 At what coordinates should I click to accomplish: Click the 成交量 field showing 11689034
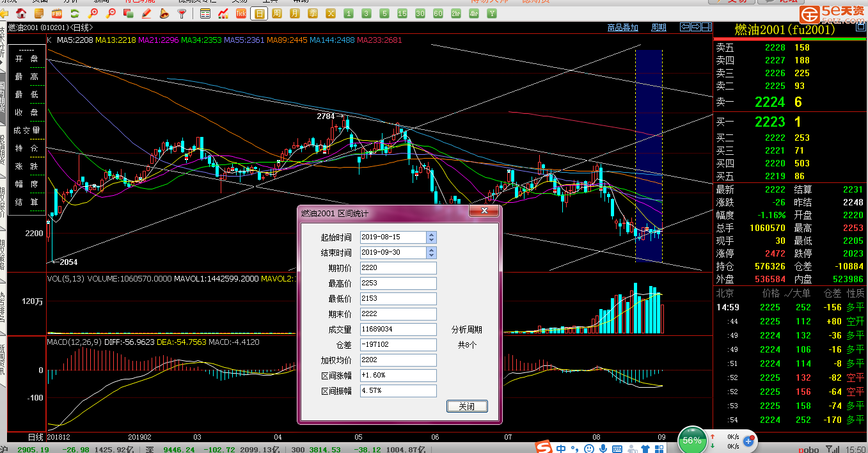(x=398, y=330)
